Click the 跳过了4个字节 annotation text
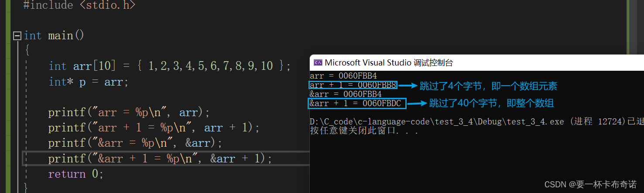644x193 pixels. [488, 86]
